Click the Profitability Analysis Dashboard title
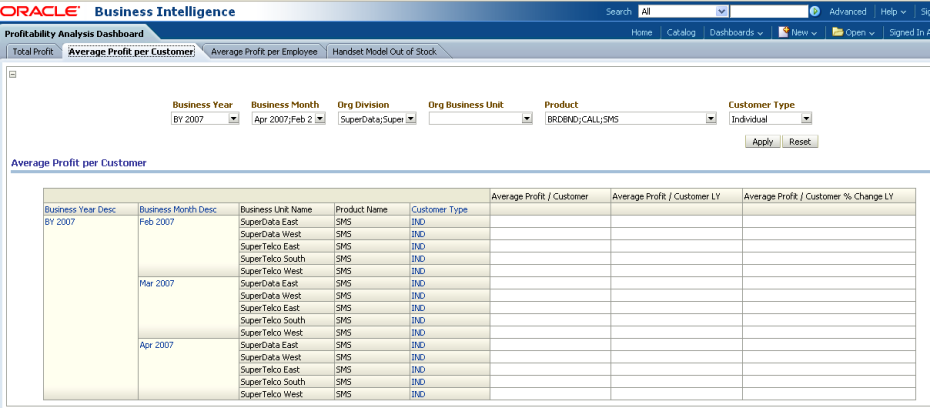Viewport: 930px width, 408px height. (x=74, y=34)
